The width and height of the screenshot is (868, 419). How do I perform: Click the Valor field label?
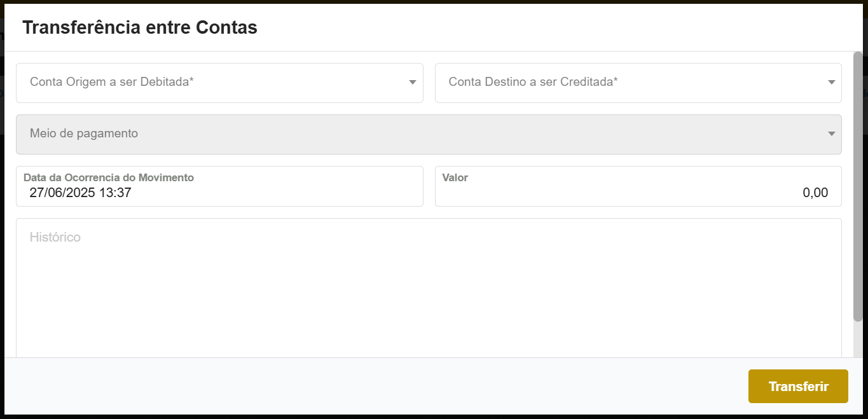pos(455,178)
